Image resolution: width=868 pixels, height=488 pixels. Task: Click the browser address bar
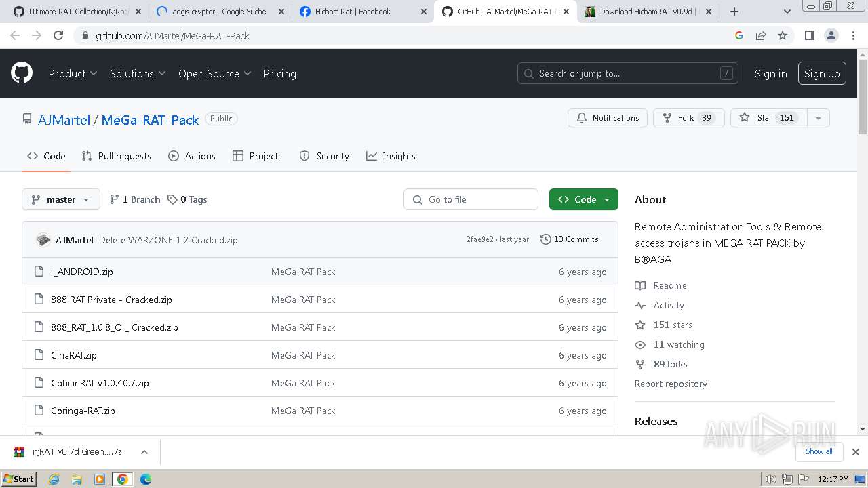tap(407, 35)
